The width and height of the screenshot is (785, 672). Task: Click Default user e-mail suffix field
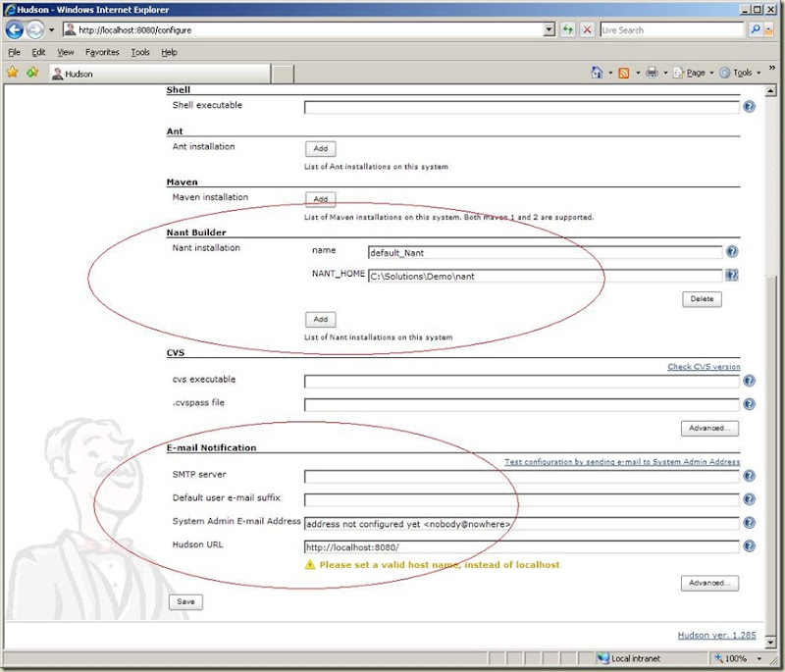pyautogui.click(x=521, y=499)
